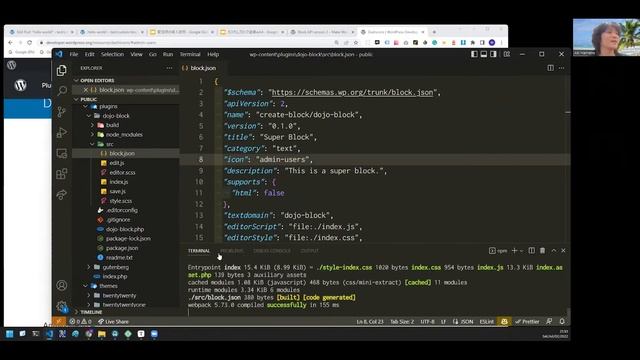640x360 pixels.
Task: Click the Windows Start button
Action: coord(9,334)
